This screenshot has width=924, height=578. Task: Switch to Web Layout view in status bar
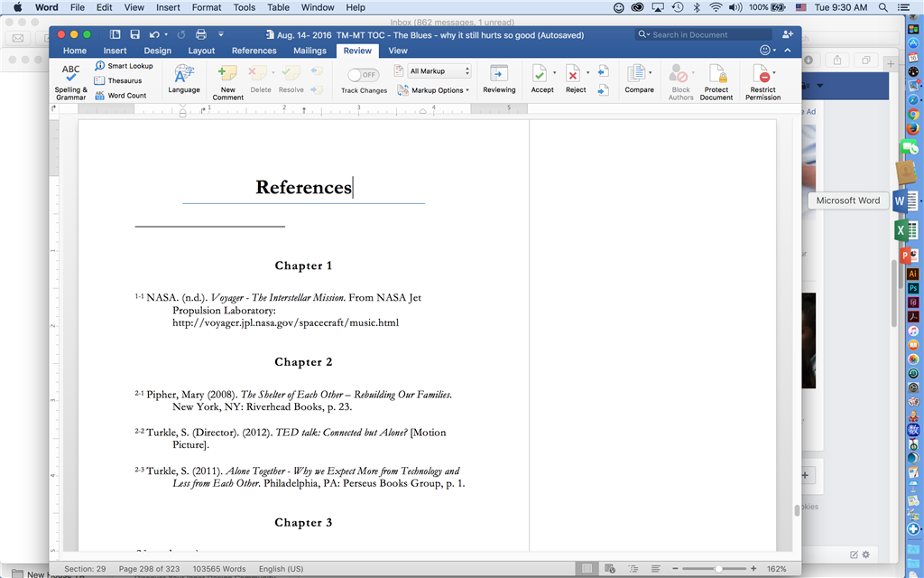click(x=610, y=569)
